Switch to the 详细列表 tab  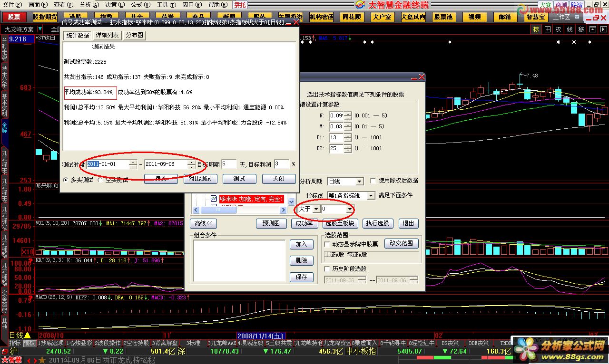tap(108, 35)
